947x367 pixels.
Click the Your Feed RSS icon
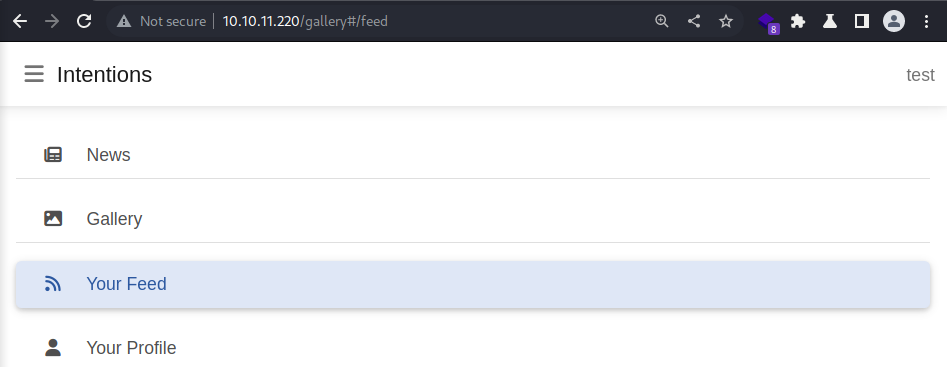53,284
